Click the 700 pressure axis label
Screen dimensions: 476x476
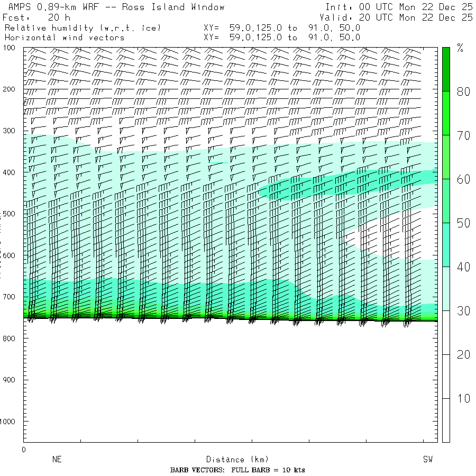click(x=9, y=297)
